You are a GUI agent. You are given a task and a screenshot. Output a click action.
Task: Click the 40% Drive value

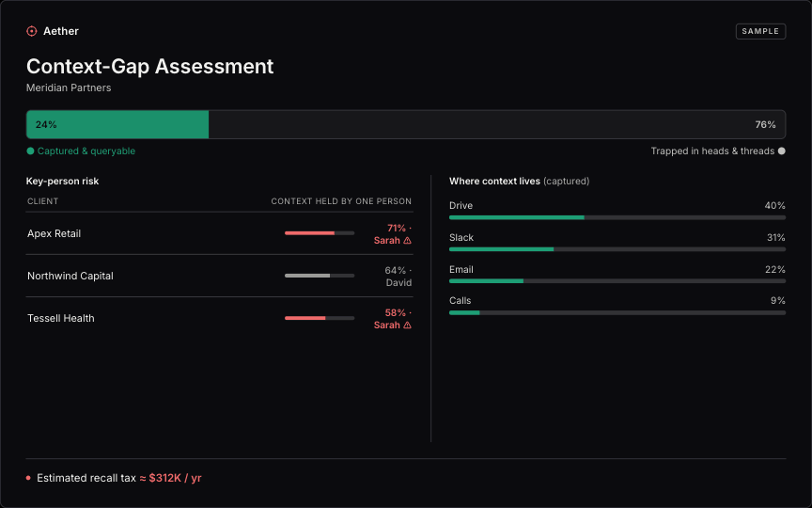774,205
